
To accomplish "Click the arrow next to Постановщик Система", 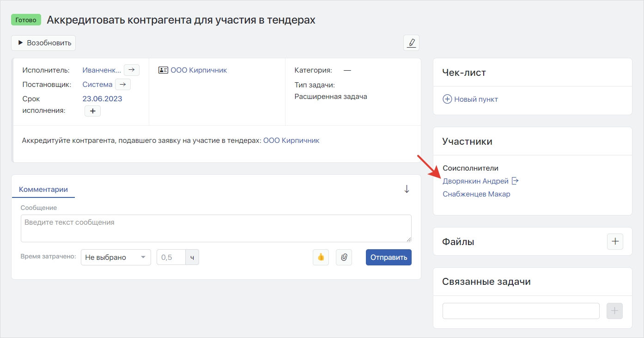I will pos(123,84).
